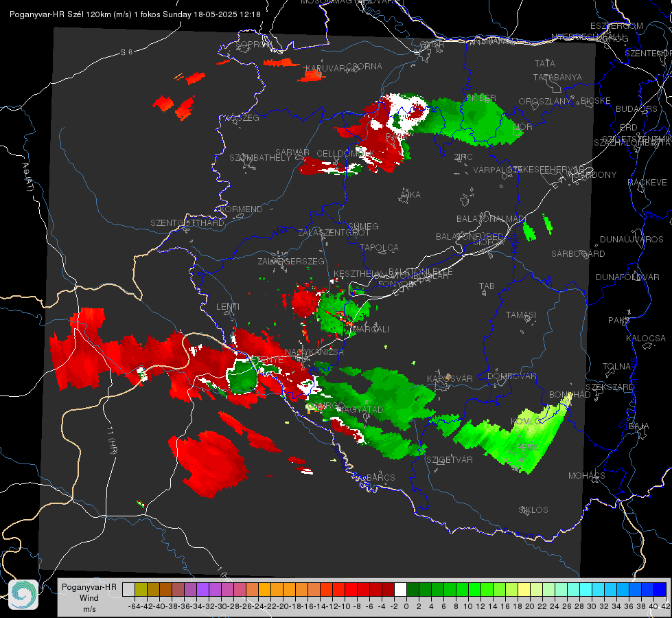Click the NAGYATÁD city label
Screen dimensions: 672x618
pos(360,409)
